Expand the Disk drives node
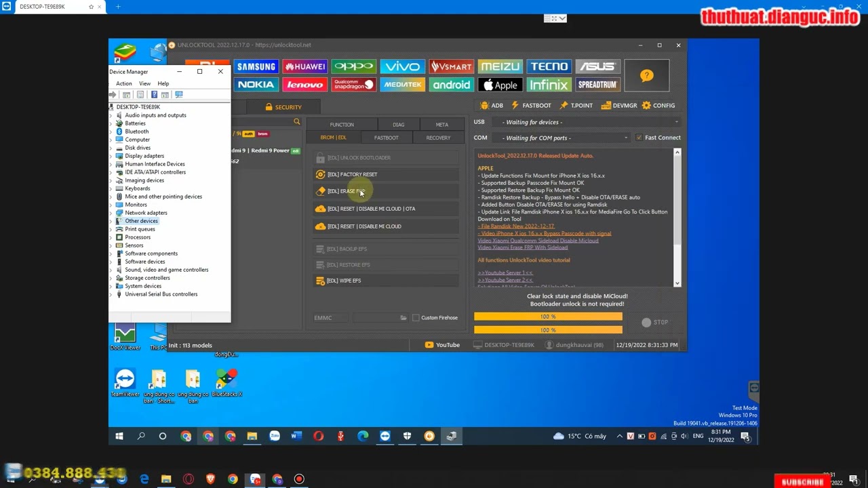The width and height of the screenshot is (868, 488). [x=111, y=148]
